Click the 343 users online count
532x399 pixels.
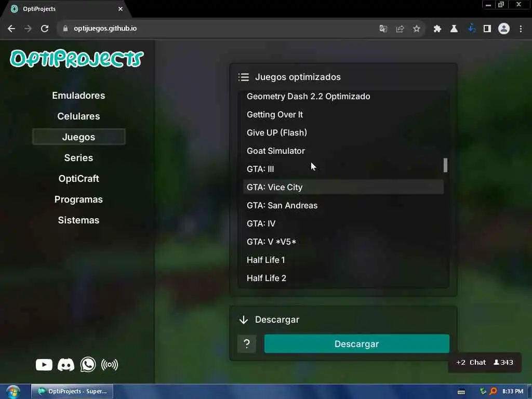click(x=503, y=362)
